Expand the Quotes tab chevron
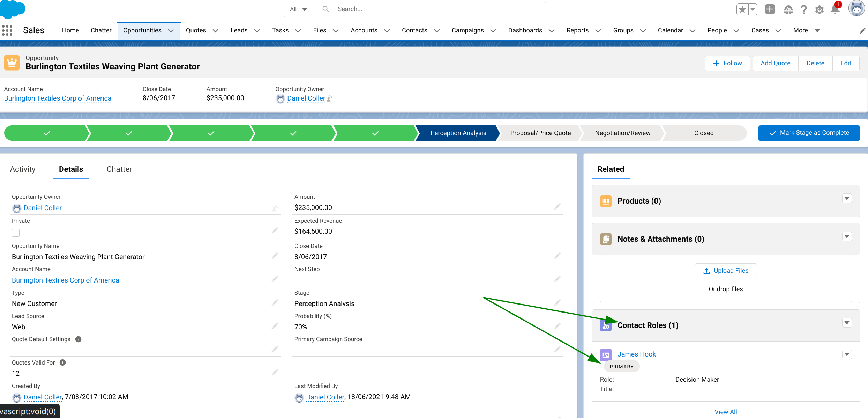 [216, 31]
